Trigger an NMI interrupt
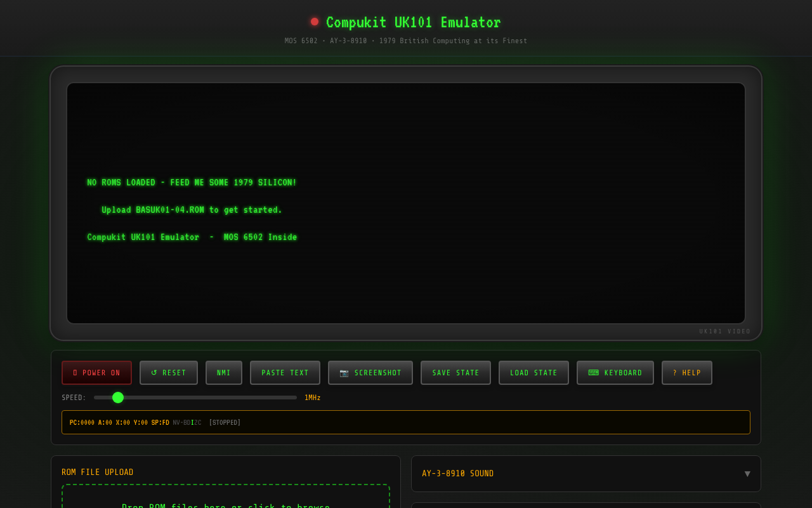 click(223, 373)
